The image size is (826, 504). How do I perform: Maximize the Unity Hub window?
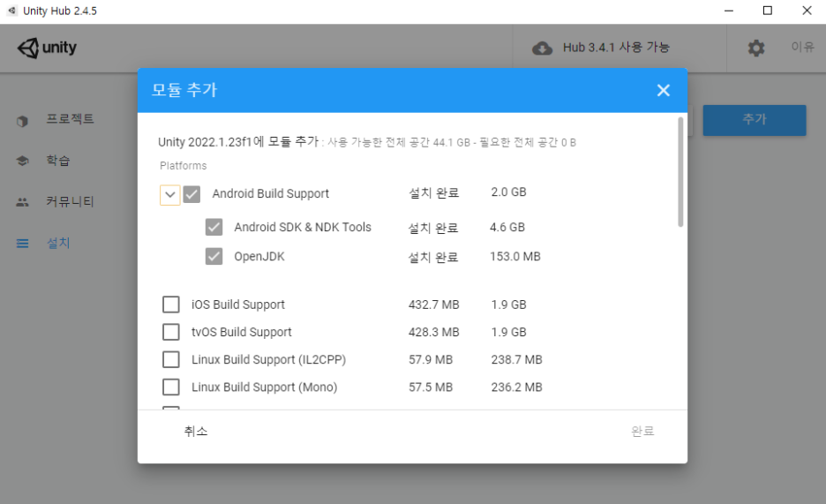(768, 11)
